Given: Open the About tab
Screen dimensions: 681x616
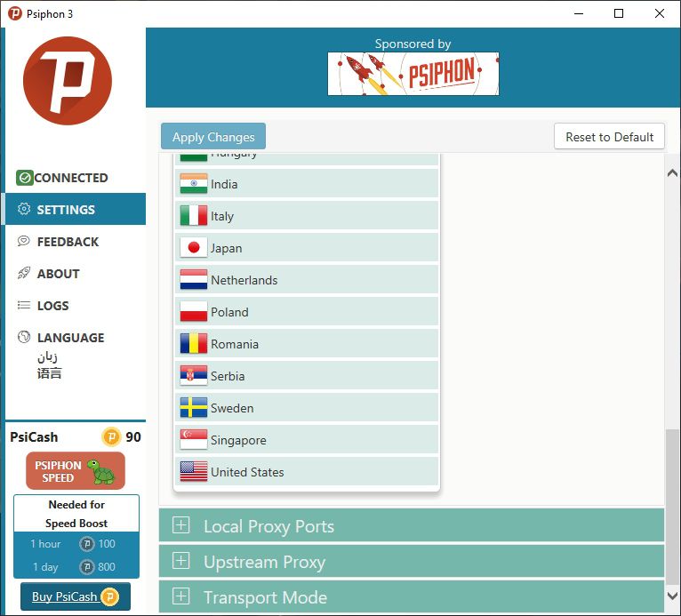Looking at the screenshot, I should pyautogui.click(x=76, y=273).
